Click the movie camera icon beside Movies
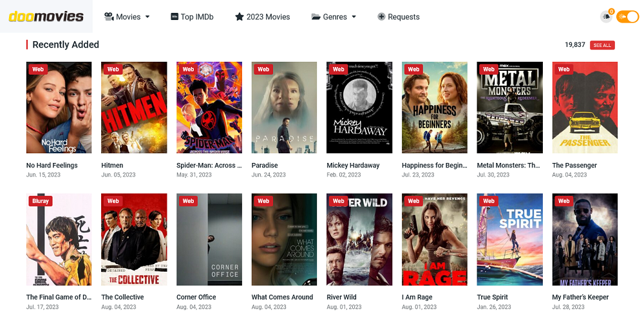 click(x=109, y=17)
